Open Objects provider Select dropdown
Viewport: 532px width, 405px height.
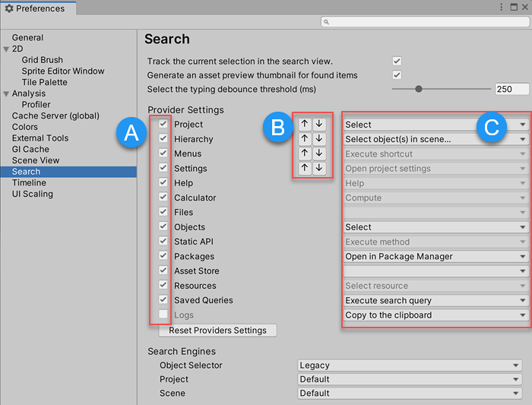click(435, 227)
